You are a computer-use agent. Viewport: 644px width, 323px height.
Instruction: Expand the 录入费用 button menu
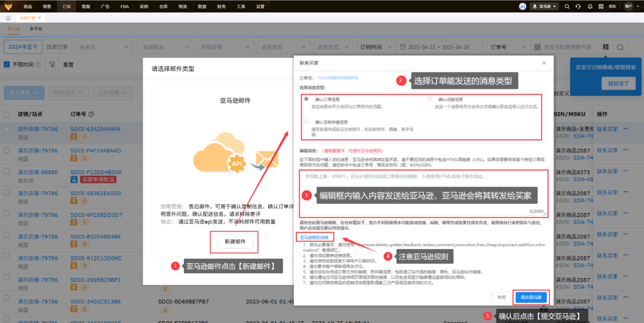pyautogui.click(x=24, y=93)
